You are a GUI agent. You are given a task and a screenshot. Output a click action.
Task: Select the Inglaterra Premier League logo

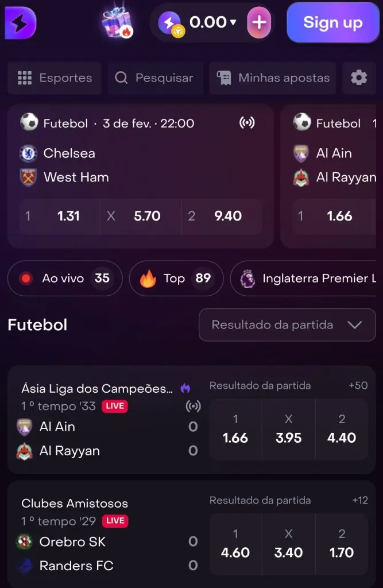click(247, 278)
